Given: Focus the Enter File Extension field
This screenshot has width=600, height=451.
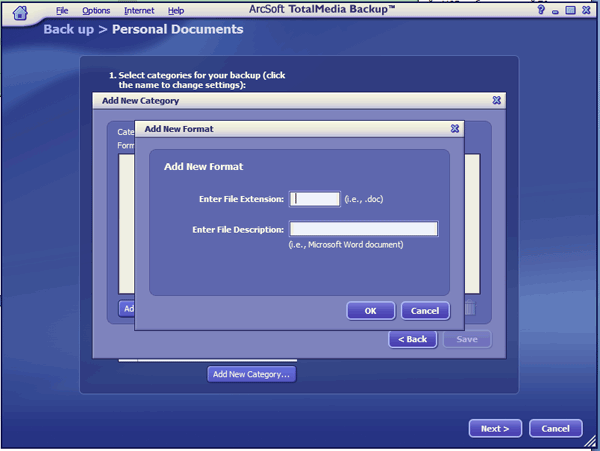Looking at the screenshot, I should click(x=315, y=199).
